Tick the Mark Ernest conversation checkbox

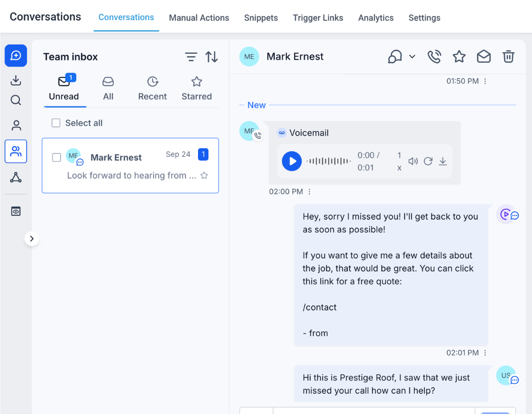pos(57,157)
